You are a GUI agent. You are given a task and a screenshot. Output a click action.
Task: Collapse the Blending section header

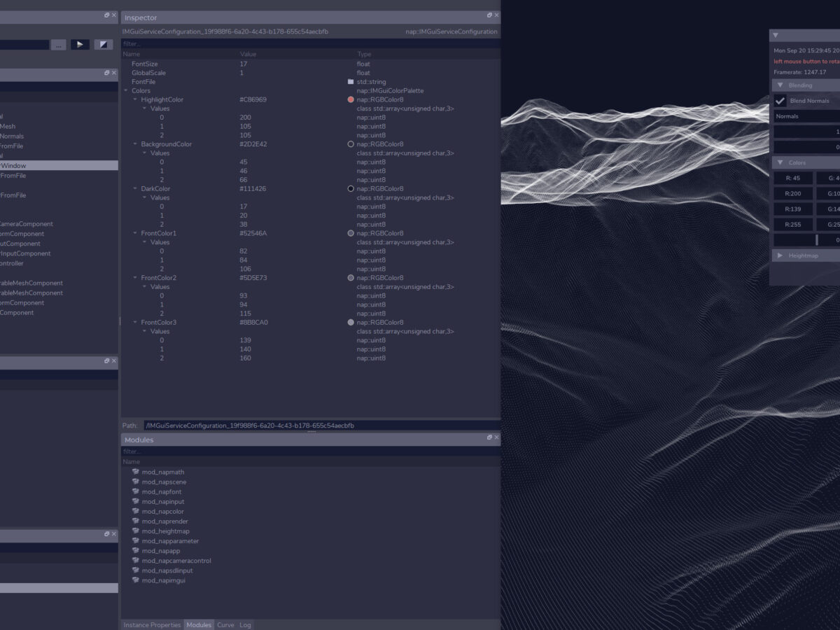tap(780, 85)
